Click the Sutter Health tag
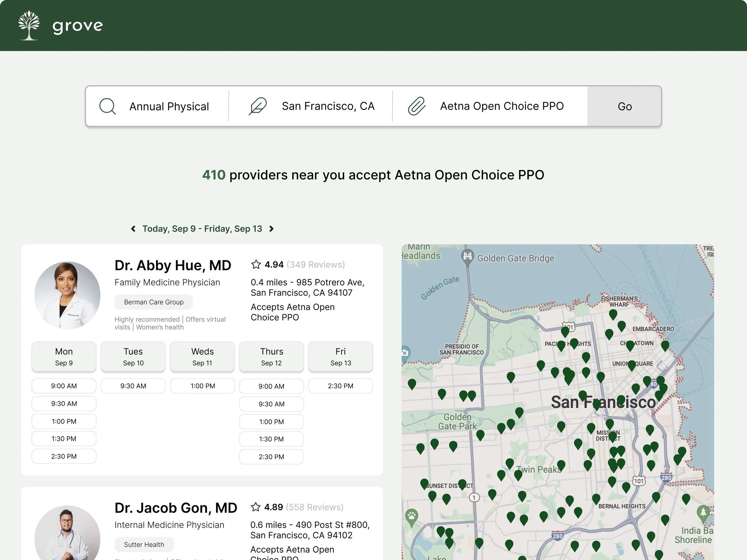This screenshot has width=747, height=560. tap(144, 544)
